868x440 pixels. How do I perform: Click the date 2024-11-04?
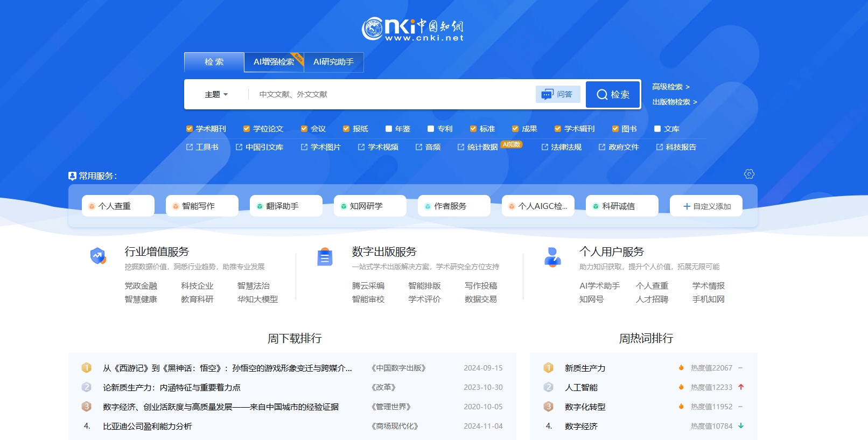(x=483, y=427)
